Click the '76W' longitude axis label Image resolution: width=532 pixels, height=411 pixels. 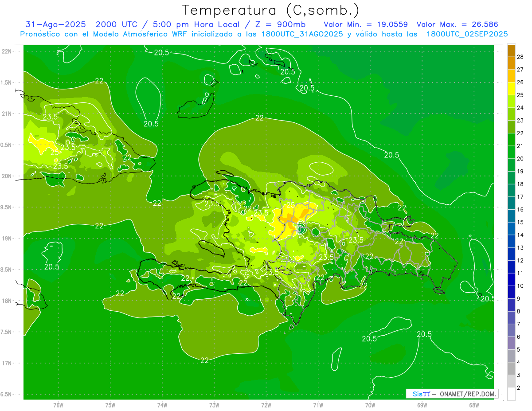[58, 405]
